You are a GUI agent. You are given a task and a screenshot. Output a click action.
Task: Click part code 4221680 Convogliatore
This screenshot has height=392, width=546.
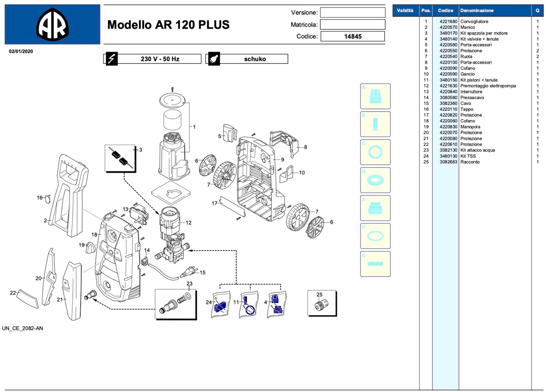pos(448,21)
